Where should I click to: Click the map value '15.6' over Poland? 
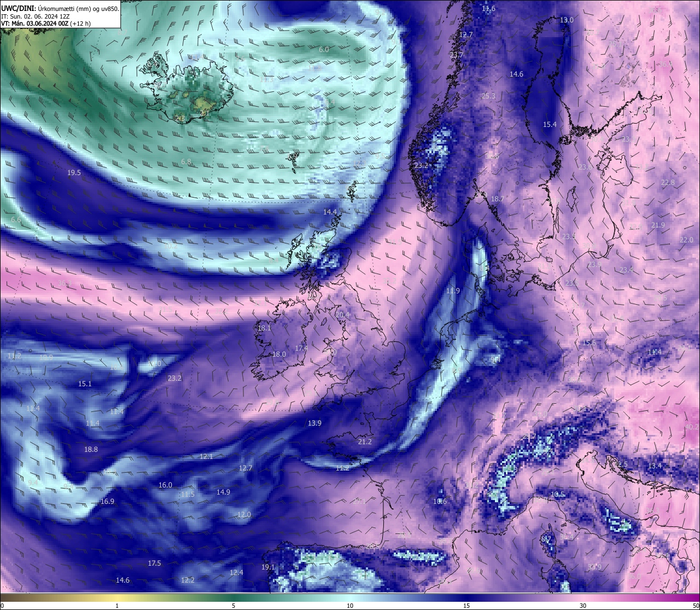tap(589, 343)
